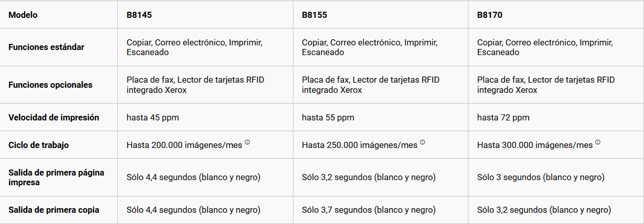This screenshot has height=224, width=644.
Task: Click the Modelo header label
Action: pos(23,15)
